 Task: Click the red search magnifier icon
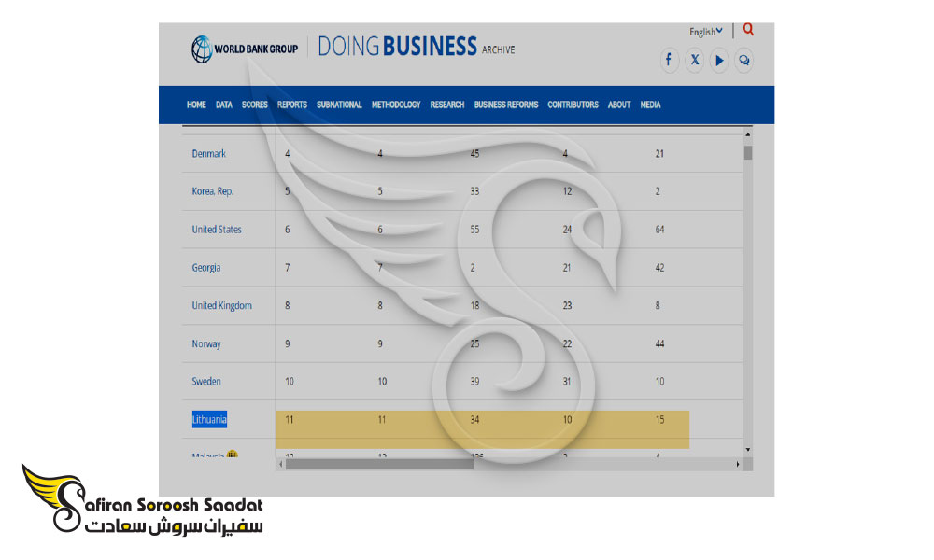click(748, 29)
